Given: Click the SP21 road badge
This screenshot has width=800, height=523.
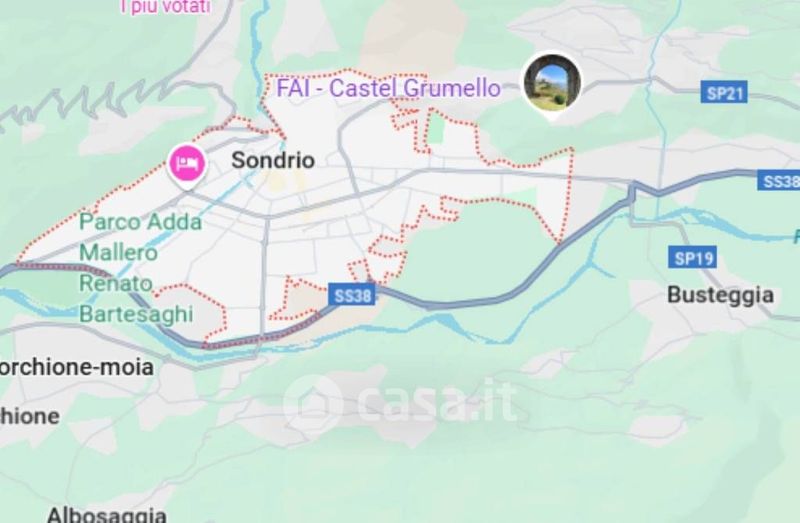Looking at the screenshot, I should [723, 92].
